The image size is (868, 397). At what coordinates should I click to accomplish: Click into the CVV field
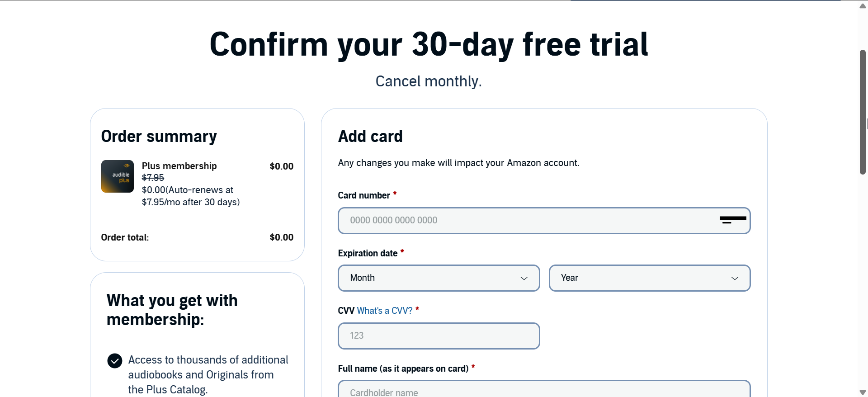[439, 336]
